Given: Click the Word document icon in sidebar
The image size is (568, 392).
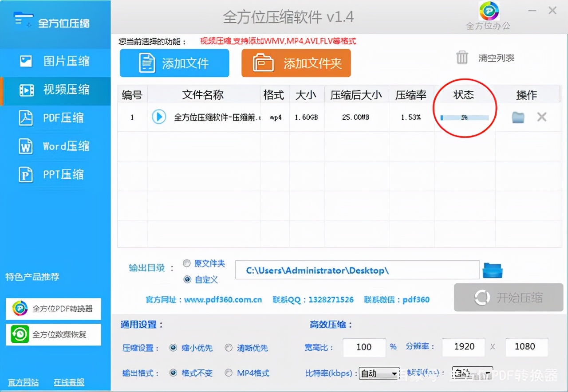Looking at the screenshot, I should point(26,146).
